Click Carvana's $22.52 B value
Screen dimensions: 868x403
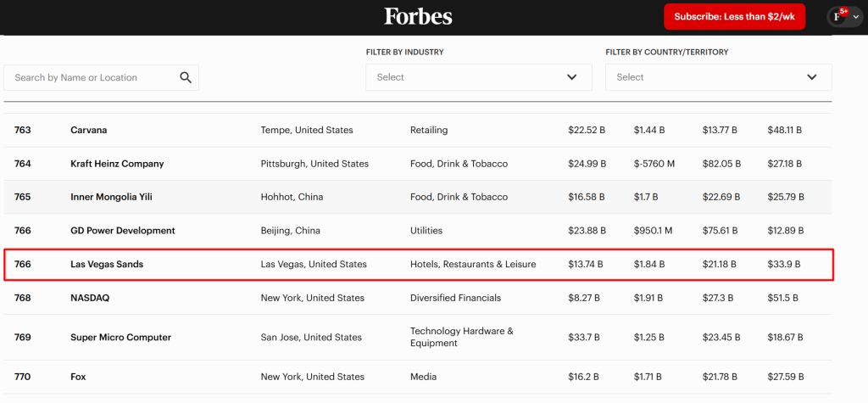[x=587, y=131]
